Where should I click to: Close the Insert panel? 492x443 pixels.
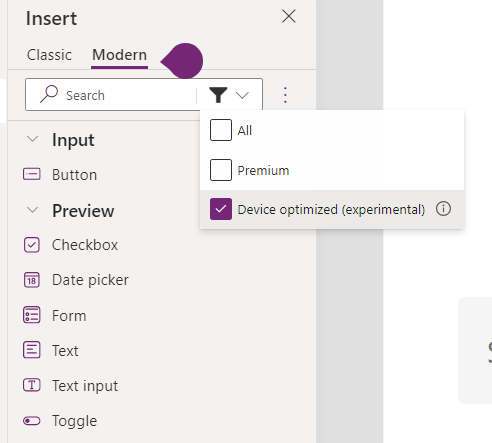pyautogui.click(x=289, y=16)
